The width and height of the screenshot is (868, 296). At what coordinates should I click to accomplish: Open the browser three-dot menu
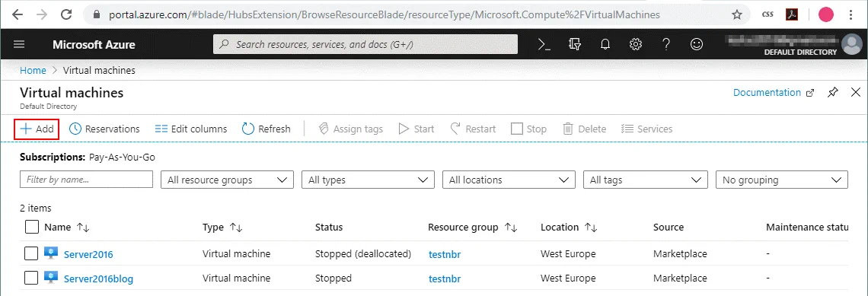tap(851, 15)
